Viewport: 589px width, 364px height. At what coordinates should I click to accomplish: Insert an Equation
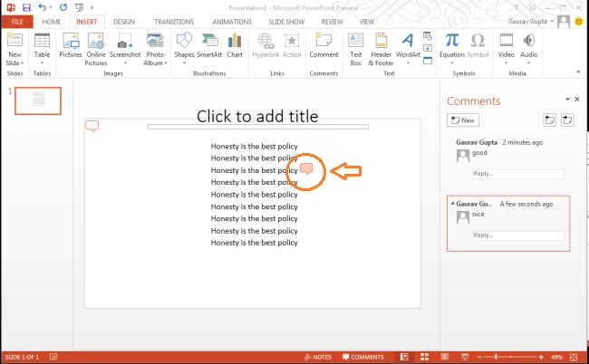point(452,49)
